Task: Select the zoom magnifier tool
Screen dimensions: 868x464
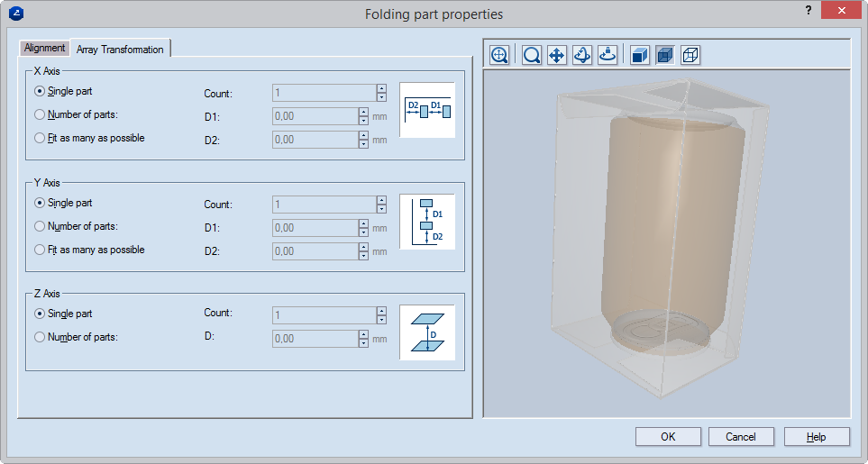Action: pos(532,55)
